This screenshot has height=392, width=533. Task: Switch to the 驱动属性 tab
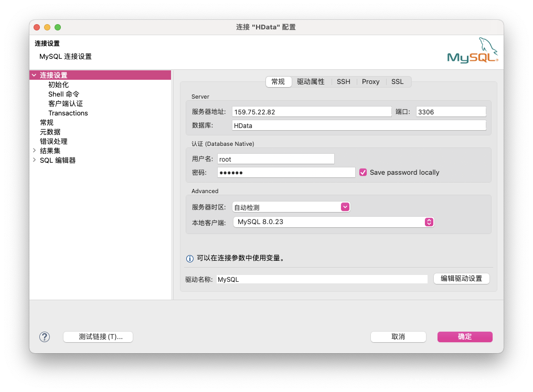(x=311, y=81)
